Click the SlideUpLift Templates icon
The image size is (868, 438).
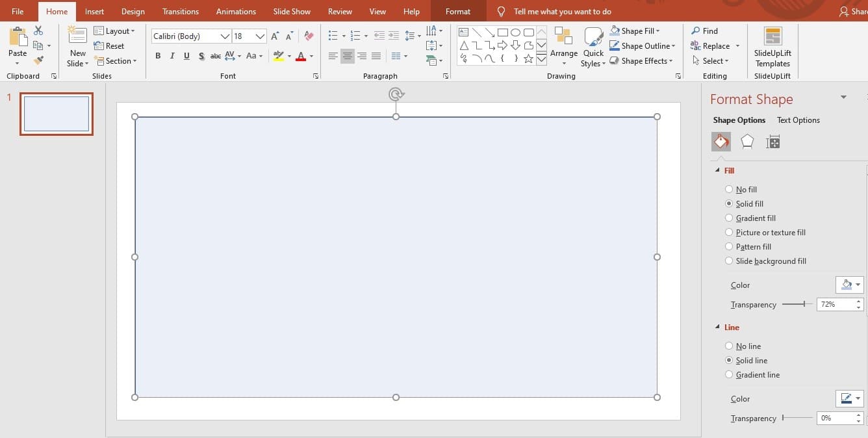(772, 38)
